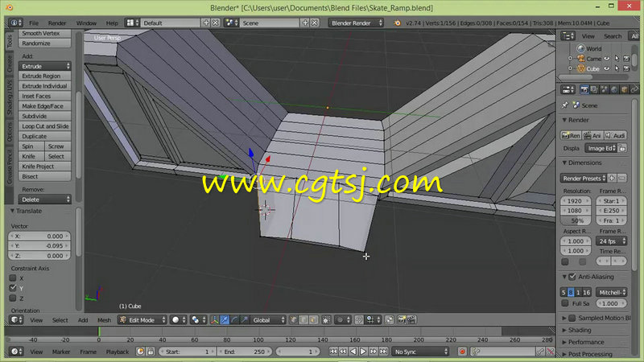Screen dimensions: 644x362
Task: Open the Mesh menu in 3D view header
Action: [105, 319]
